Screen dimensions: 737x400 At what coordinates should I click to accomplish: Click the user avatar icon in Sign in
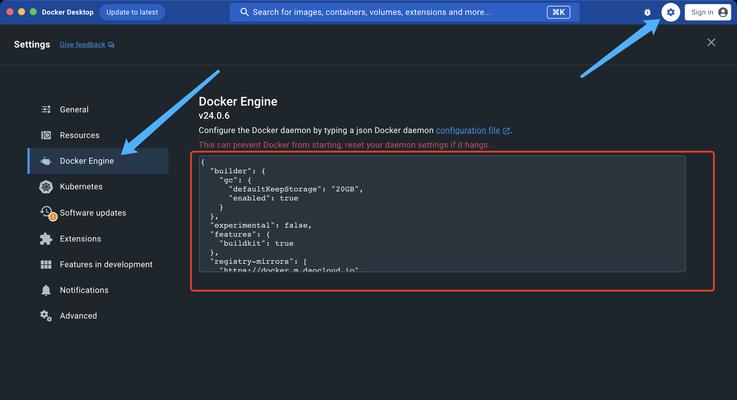(x=723, y=12)
